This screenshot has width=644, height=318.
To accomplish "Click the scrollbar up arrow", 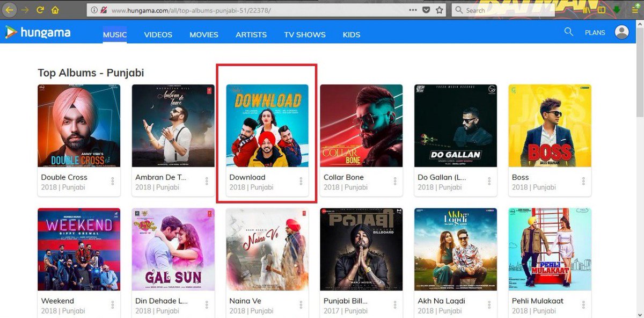I will [x=639, y=25].
